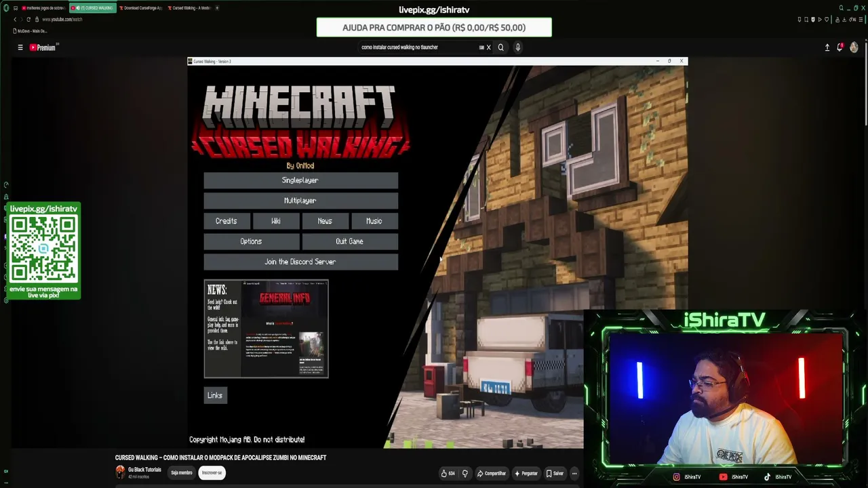Switch to the 'melhores jogos de sobrevi' tab
868x488 pixels.
pos(43,8)
